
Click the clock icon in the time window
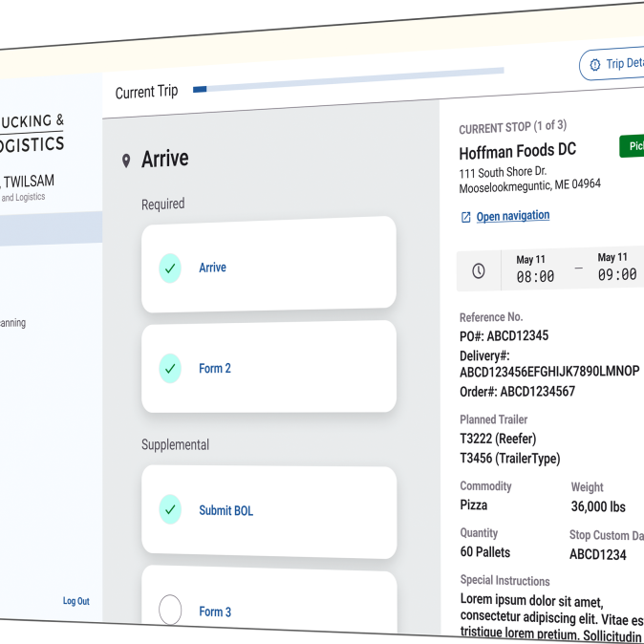479,271
